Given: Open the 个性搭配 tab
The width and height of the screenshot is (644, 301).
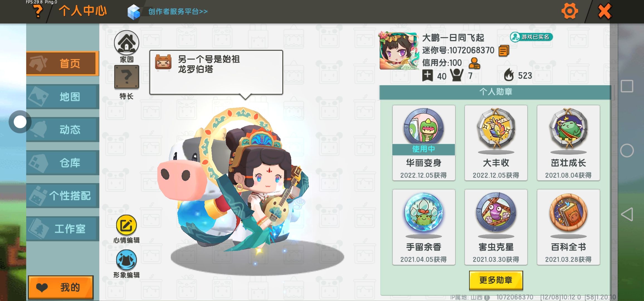Looking at the screenshot, I should [x=63, y=196].
